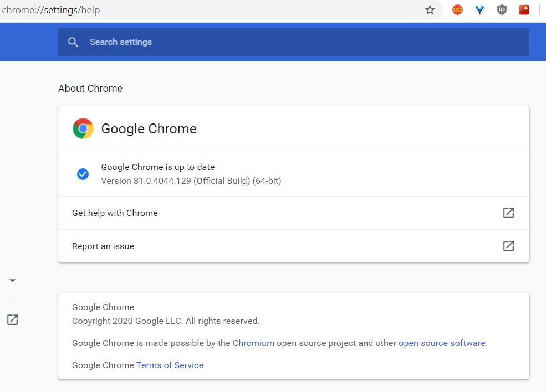Screen dimensions: 546x392
Task: Open the Terms of Service link
Action: point(170,365)
